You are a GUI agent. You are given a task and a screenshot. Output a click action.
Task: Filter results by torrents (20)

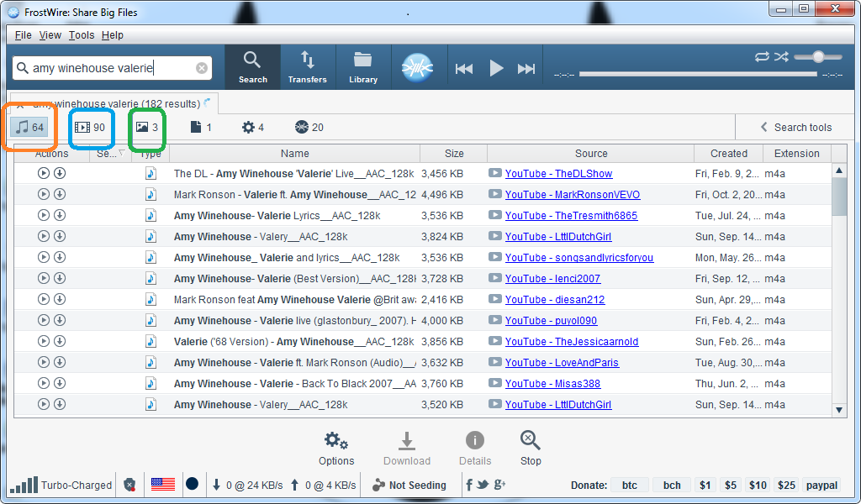309,127
